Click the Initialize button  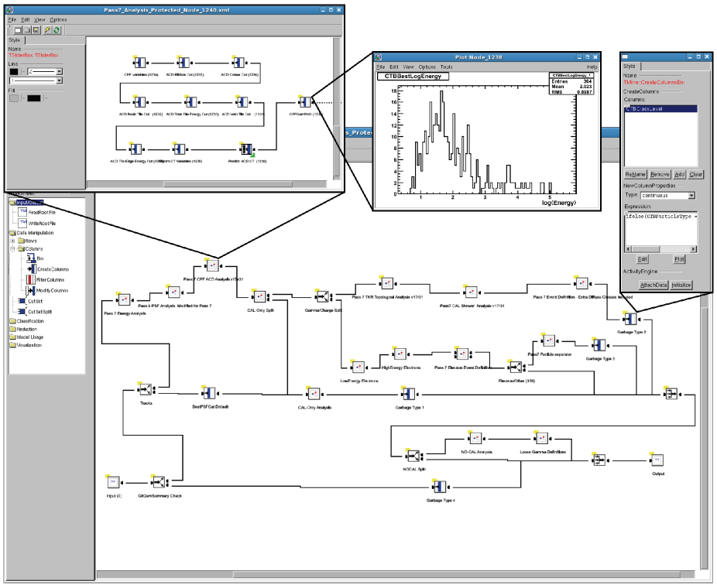[681, 285]
